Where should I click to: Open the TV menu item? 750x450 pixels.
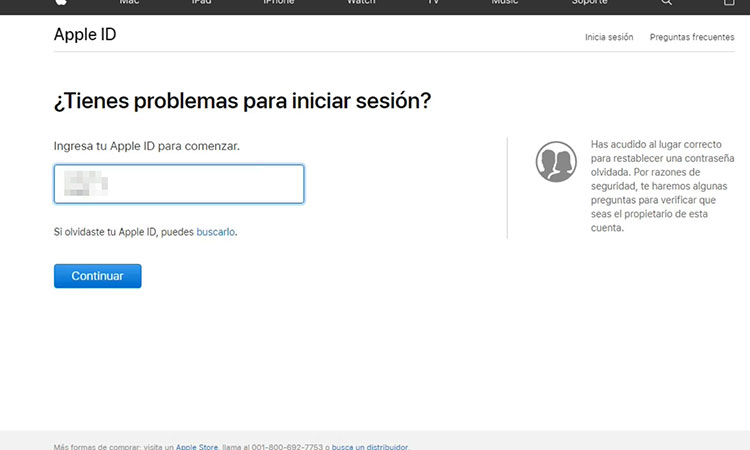[433, 2]
